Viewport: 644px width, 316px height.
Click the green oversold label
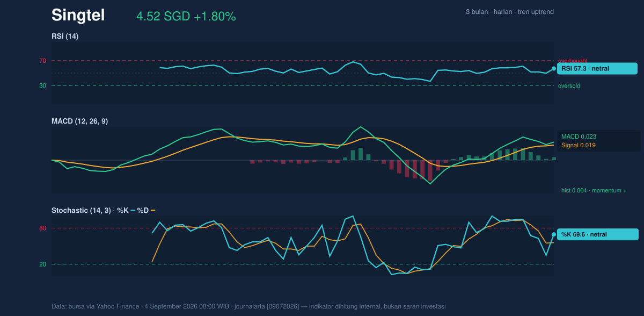[569, 85]
